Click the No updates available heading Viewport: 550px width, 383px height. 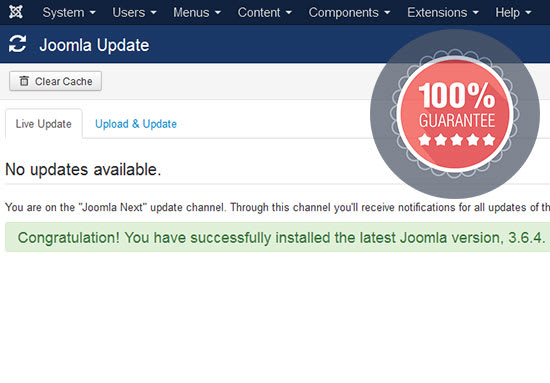[83, 169]
